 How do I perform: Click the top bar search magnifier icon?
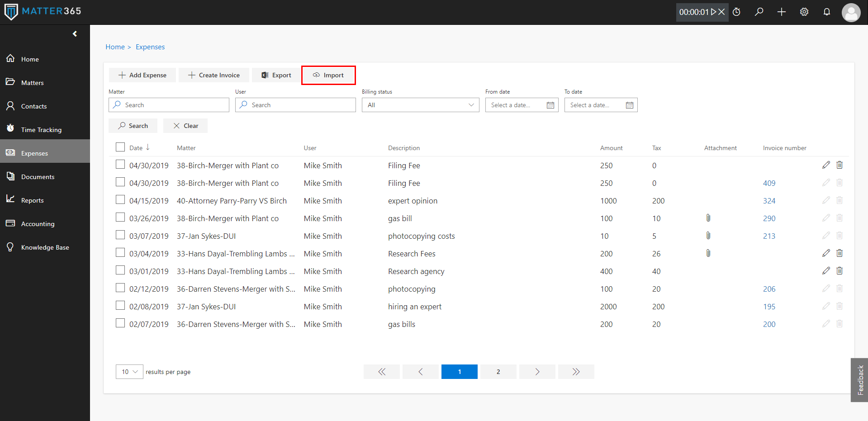pyautogui.click(x=759, y=12)
